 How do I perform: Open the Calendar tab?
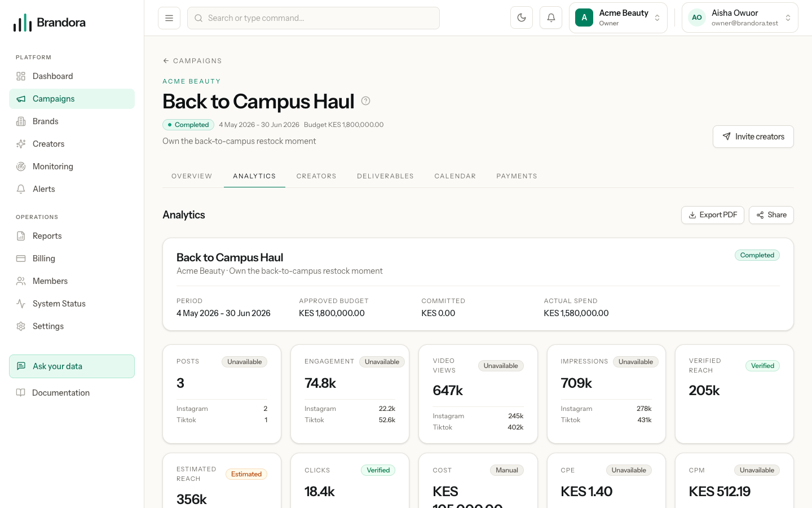455,176
